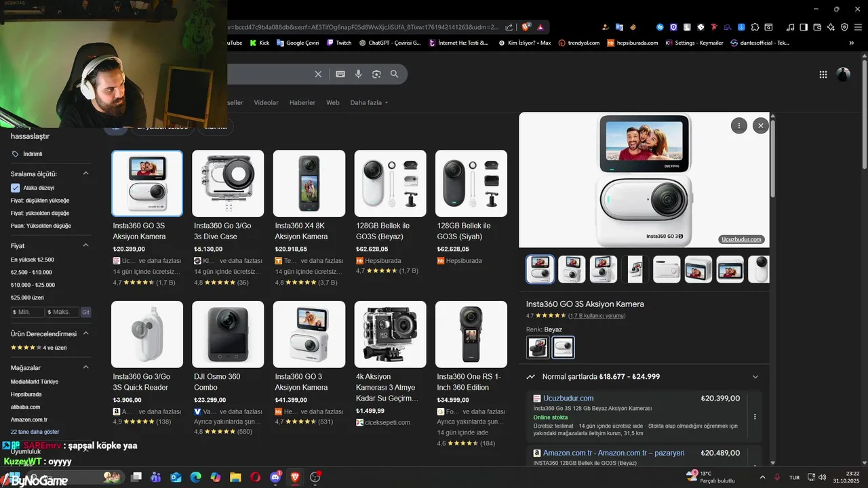Filter price to En yüksek ₺2.500
868x488 pixels.
(x=33, y=260)
